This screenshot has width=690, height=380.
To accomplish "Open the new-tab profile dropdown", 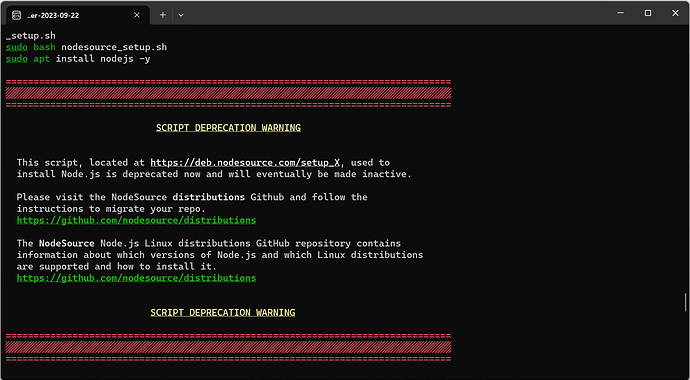I will (x=181, y=15).
